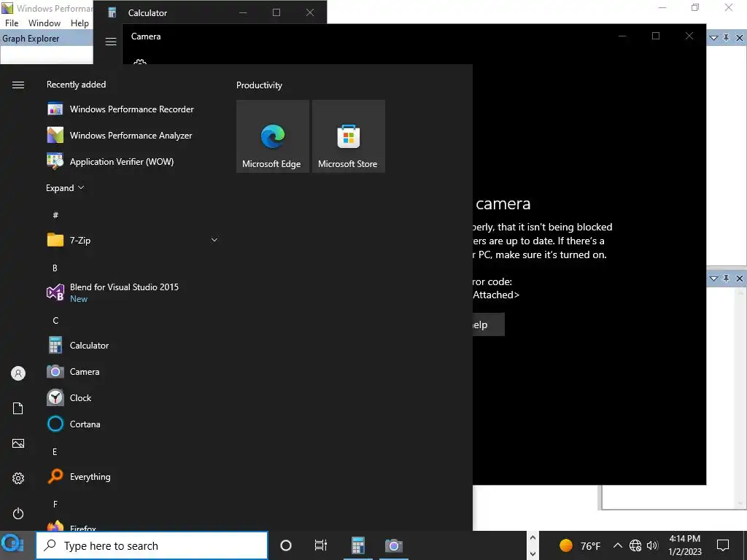Open the Microsoft Store tile

[x=348, y=136]
